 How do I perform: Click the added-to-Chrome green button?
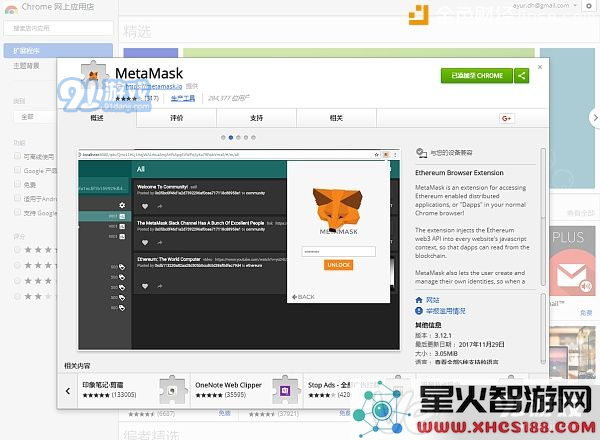pyautogui.click(x=476, y=76)
